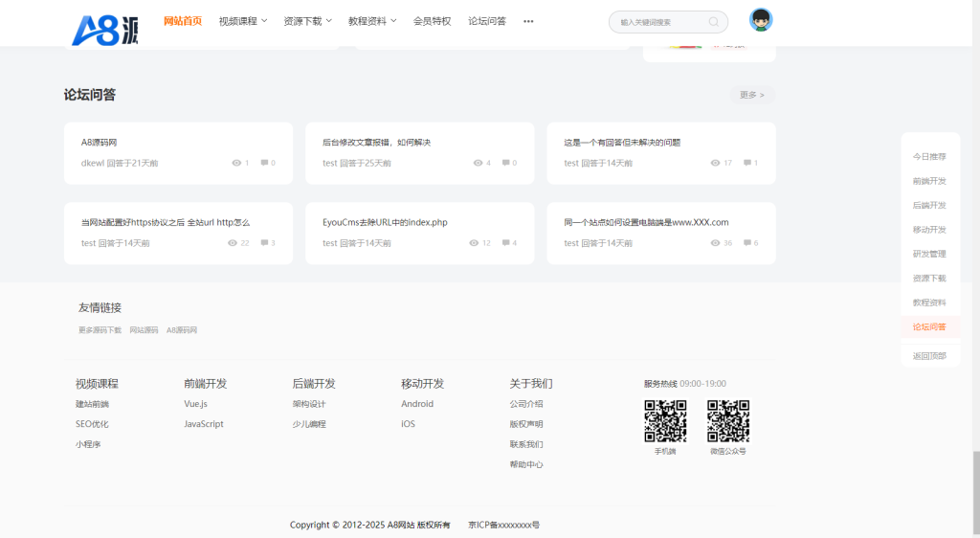This screenshot has width=980, height=538.
Task: Click the view count eye icon on the A8源码网 post
Action: (x=236, y=163)
